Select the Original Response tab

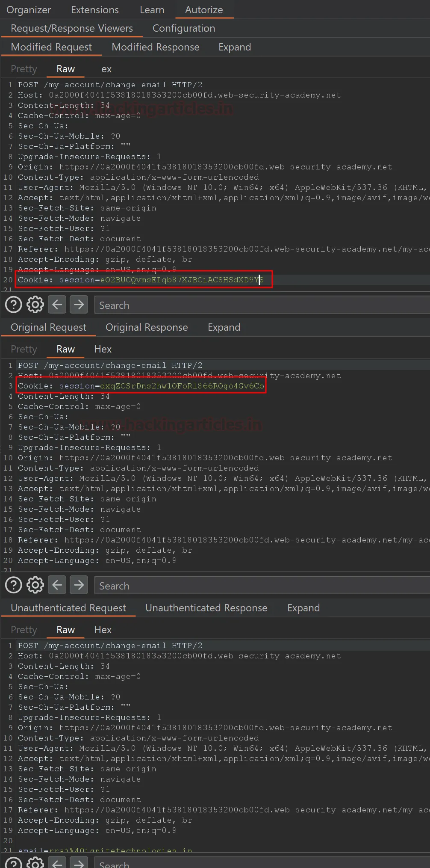(x=147, y=327)
